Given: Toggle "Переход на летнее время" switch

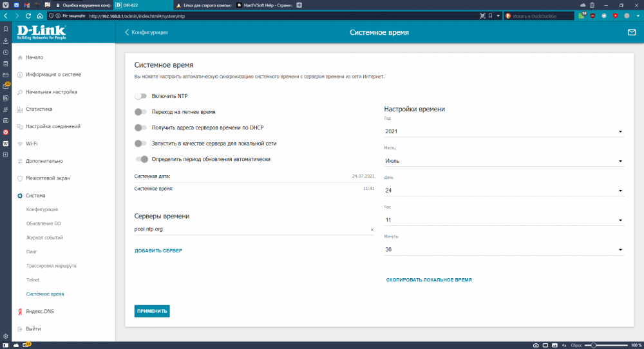Looking at the screenshot, I should click(x=140, y=111).
